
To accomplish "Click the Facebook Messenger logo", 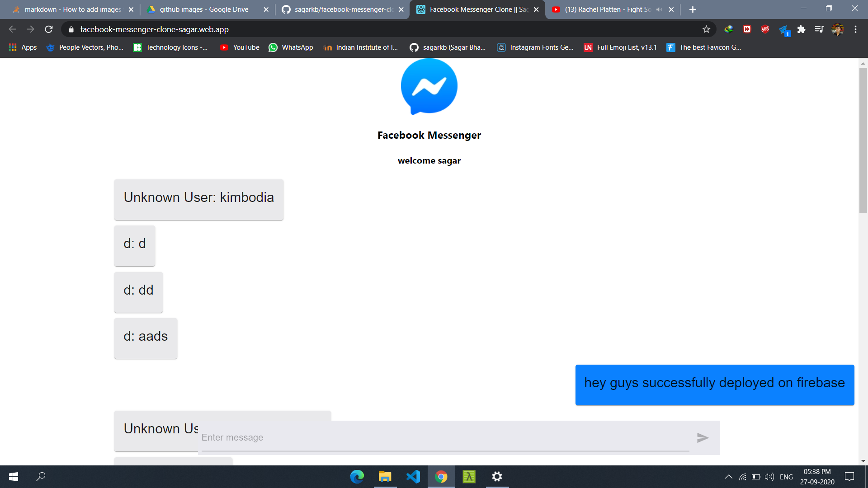I will [429, 86].
